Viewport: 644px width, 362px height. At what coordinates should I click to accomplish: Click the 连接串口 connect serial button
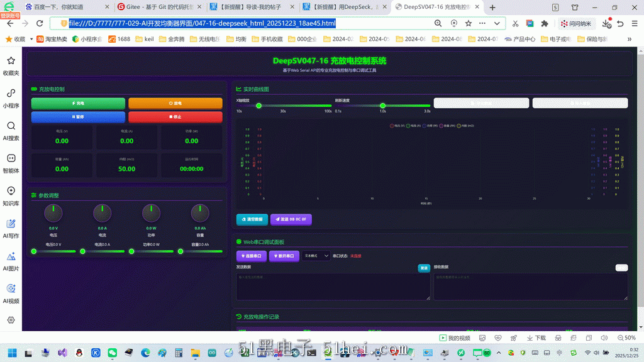pos(252,256)
